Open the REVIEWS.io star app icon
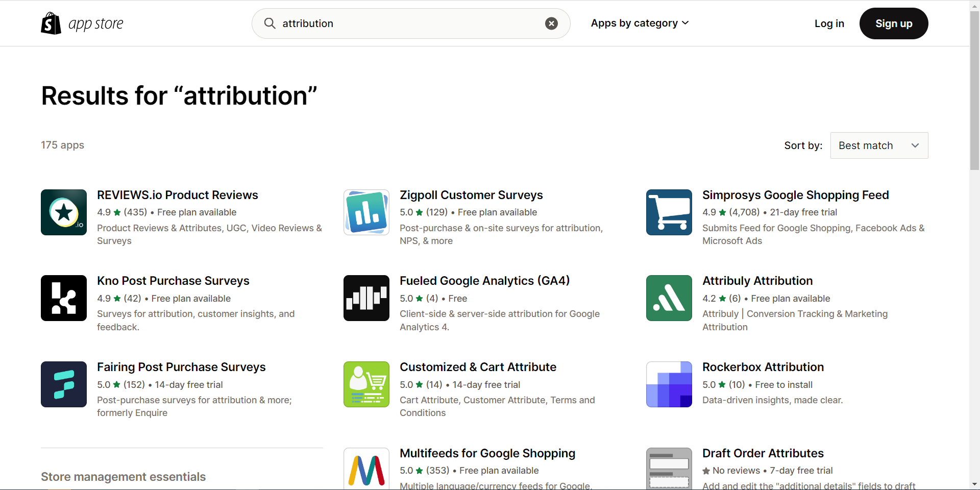This screenshot has width=980, height=490. click(x=64, y=212)
